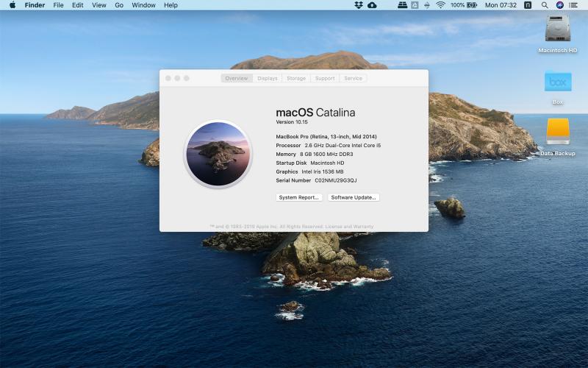588x368 pixels.
Task: Click the MacBook Pro model line
Action: point(326,137)
